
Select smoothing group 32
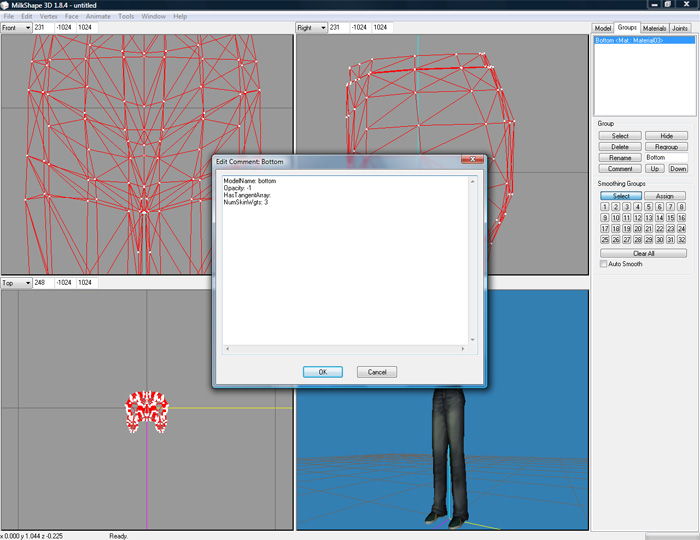tap(681, 240)
